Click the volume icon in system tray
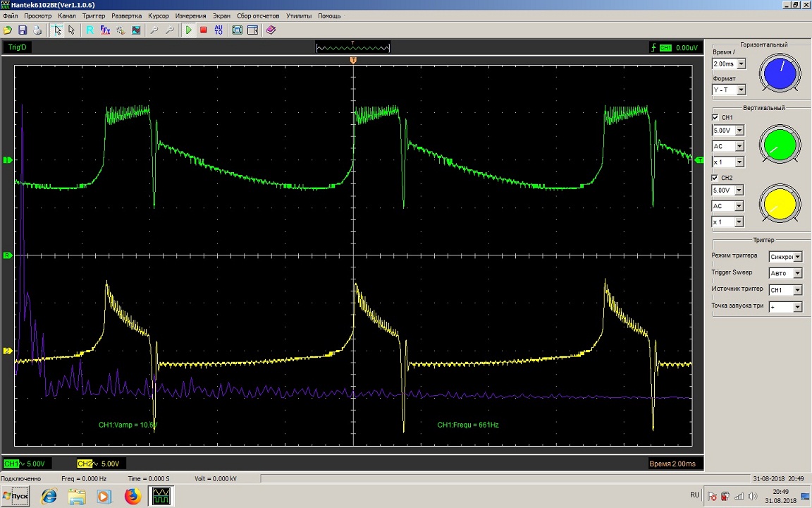Image resolution: width=812 pixels, height=508 pixels. 753,497
